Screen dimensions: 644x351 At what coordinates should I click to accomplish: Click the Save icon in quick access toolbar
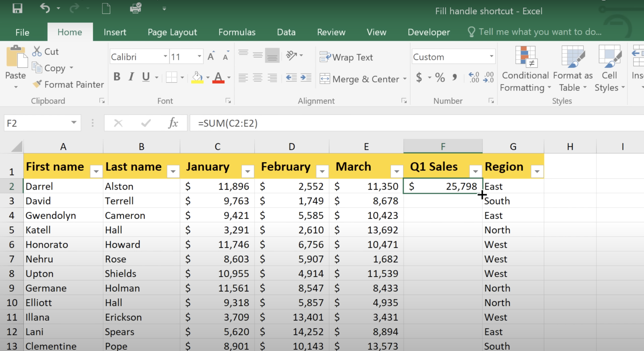(17, 9)
